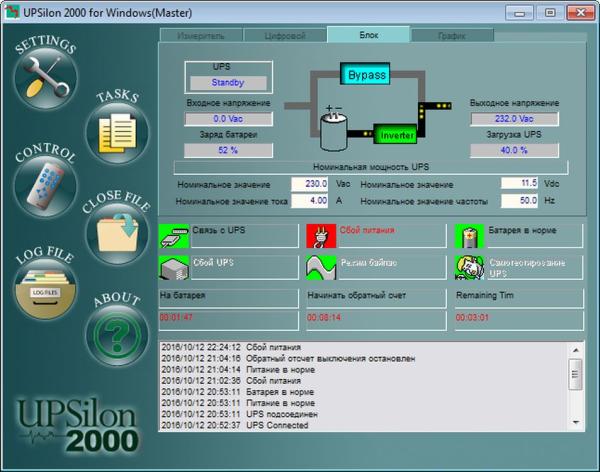Image resolution: width=600 pixels, height=472 pixels.
Task: Click the 0.0 Vac input voltage value
Action: 228,119
